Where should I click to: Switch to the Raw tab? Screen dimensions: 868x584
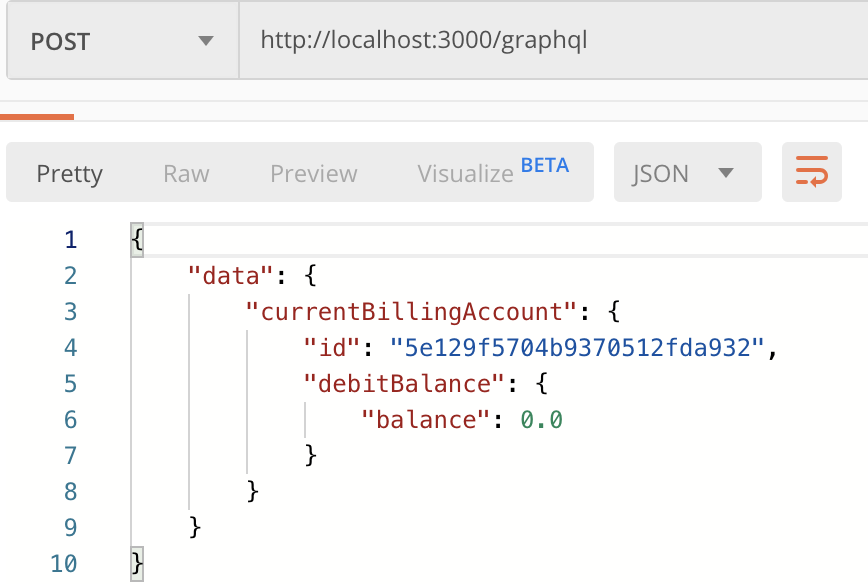[185, 173]
